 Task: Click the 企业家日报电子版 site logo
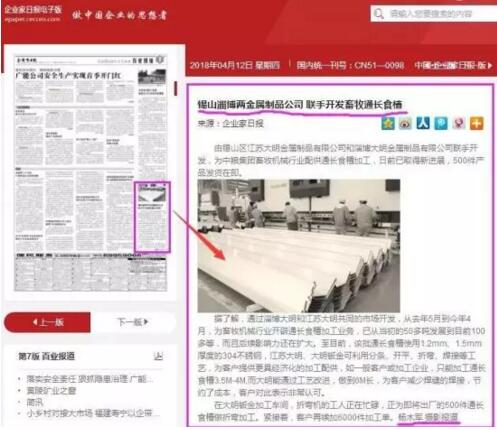tap(33, 13)
